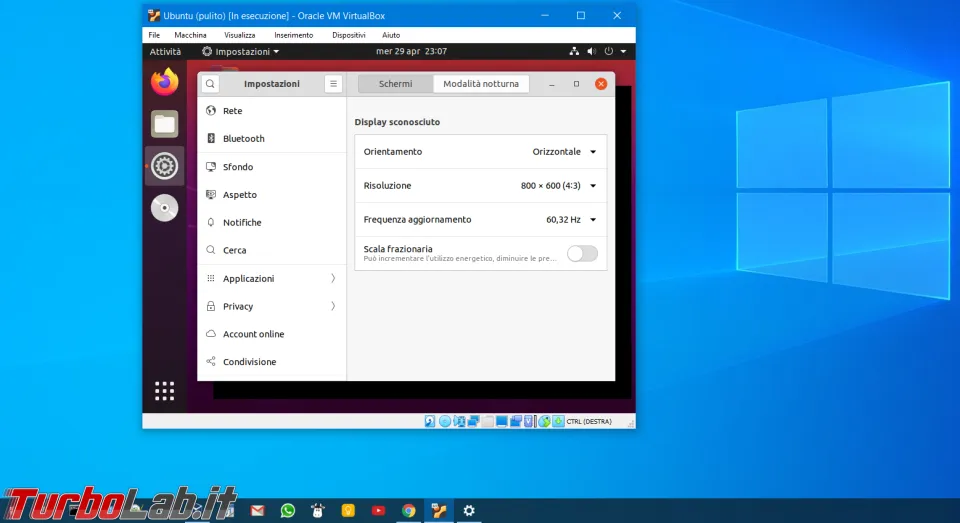Viewport: 960px width, 523px height.
Task: Click the optical drive indicator in VirtualBox status bar
Action: [x=445, y=421]
